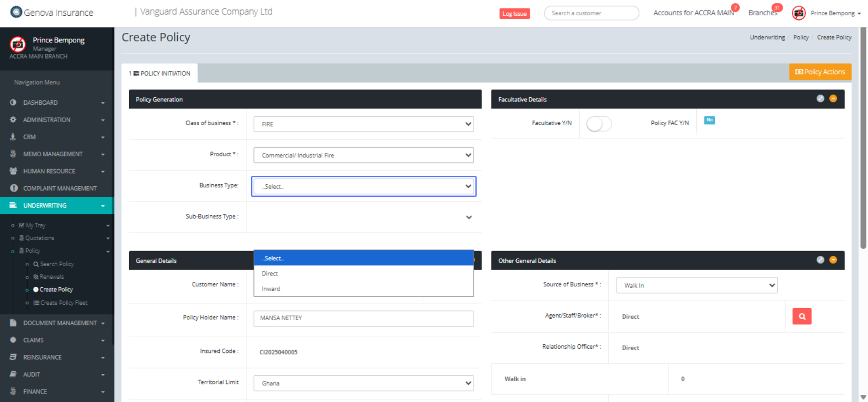Toggle the Facultative Y/N switch
868x402 pixels.
pyautogui.click(x=599, y=124)
